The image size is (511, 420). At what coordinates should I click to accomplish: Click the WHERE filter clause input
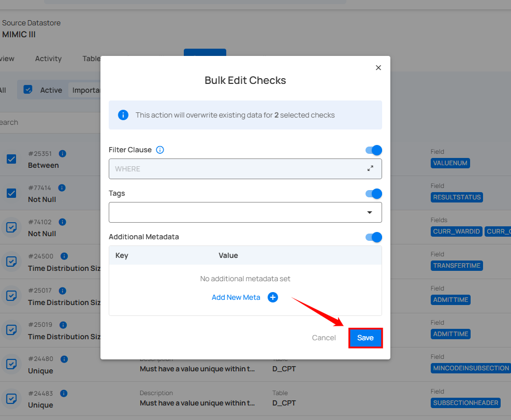245,169
